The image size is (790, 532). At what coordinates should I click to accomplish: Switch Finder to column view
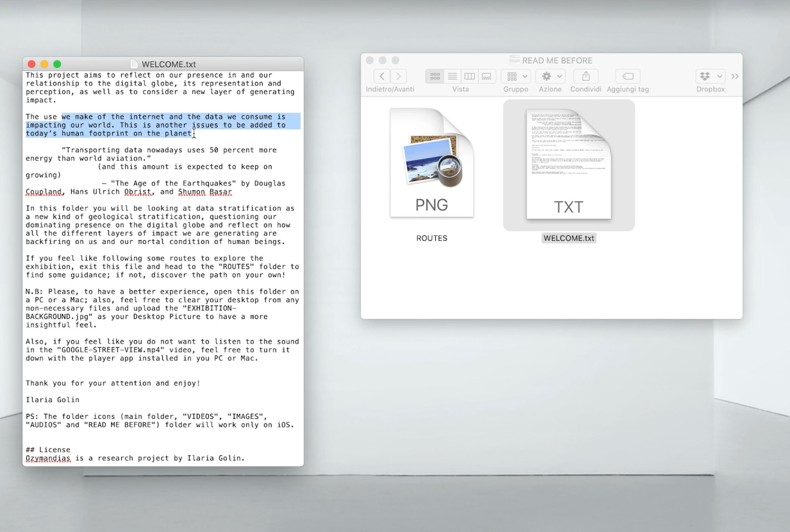pos(469,76)
